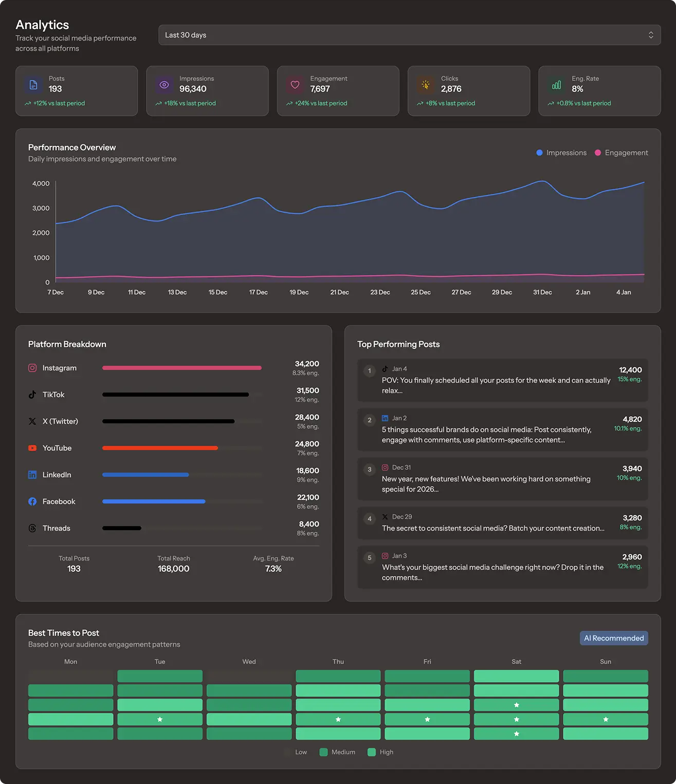676x784 pixels.
Task: Click the Engagement heart icon
Action: click(x=295, y=85)
